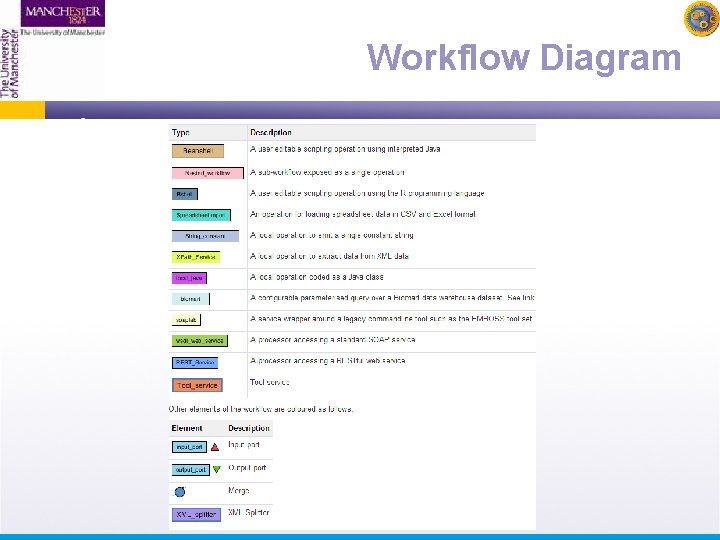The height and width of the screenshot is (540, 720).
Task: Click the top table's 'Description' header
Action: pyautogui.click(x=271, y=133)
